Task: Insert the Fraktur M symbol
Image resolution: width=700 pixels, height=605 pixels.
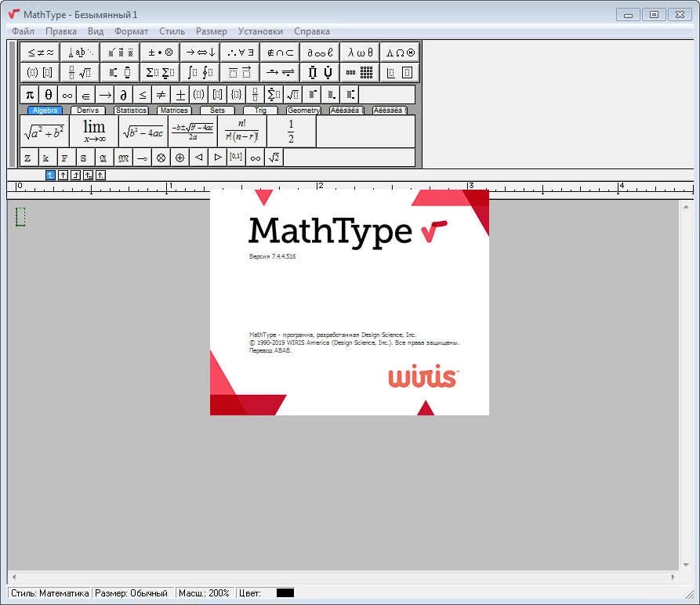Action: coord(123,158)
